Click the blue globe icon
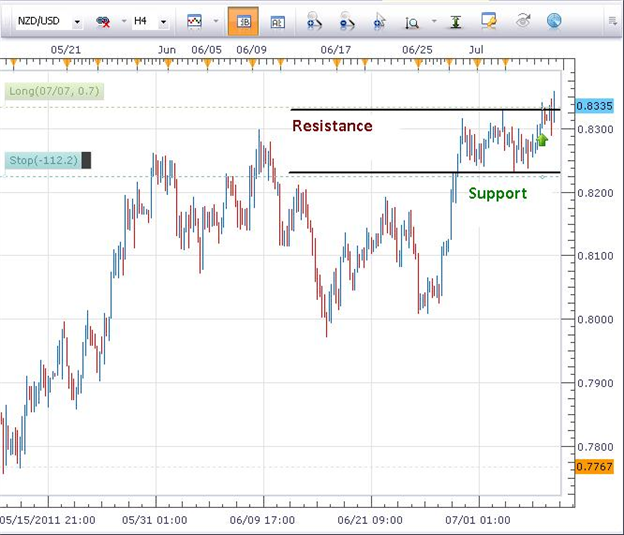 [x=554, y=21]
